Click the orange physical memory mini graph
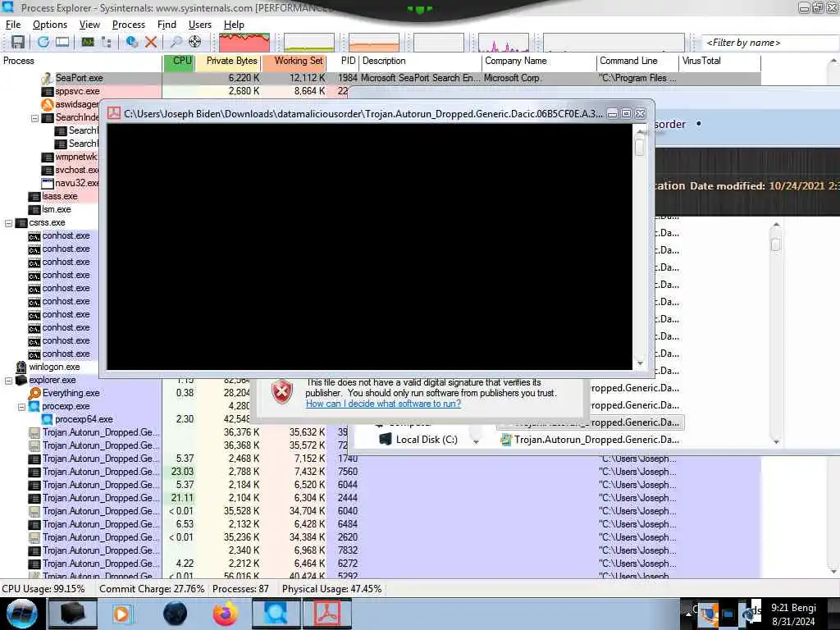This screenshot has width=840, height=630. pos(374,43)
